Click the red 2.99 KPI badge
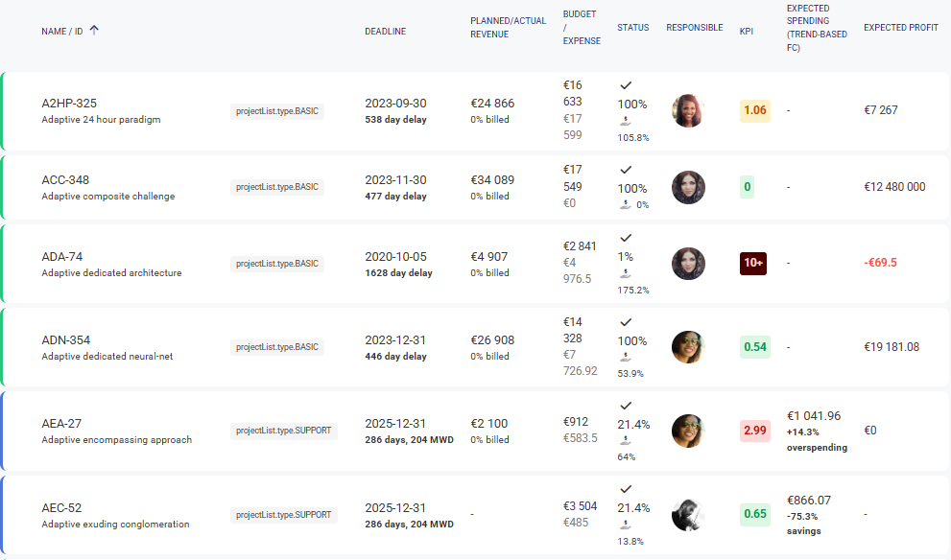Image resolution: width=951 pixels, height=560 pixels. click(x=754, y=431)
